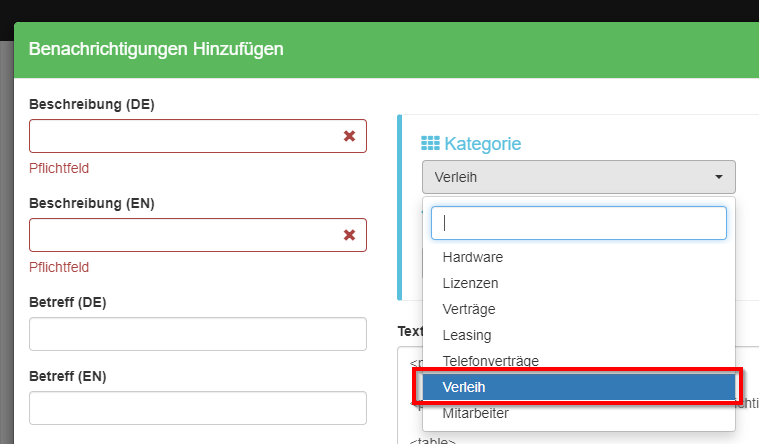Click the Kategorie grid icon

430,143
